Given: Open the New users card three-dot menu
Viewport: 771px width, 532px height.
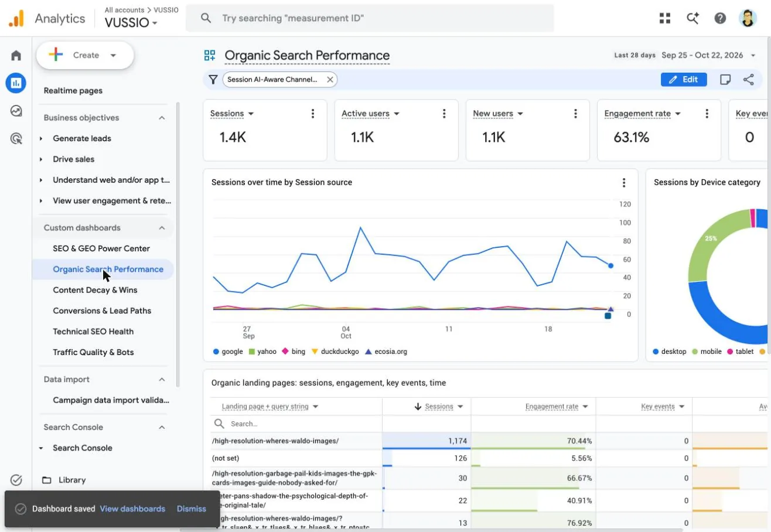Looking at the screenshot, I should click(575, 114).
